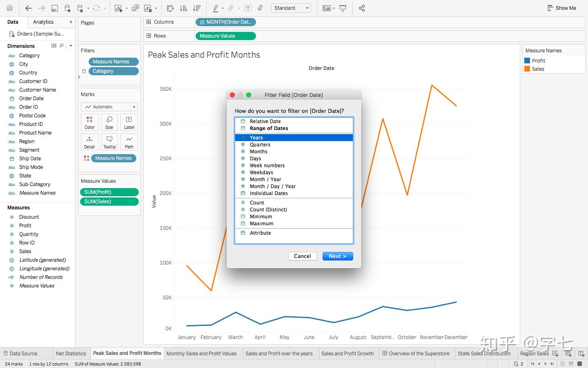Open clear sheet dropdown arrow
Viewport: 588px width, 368px height.
tap(156, 8)
